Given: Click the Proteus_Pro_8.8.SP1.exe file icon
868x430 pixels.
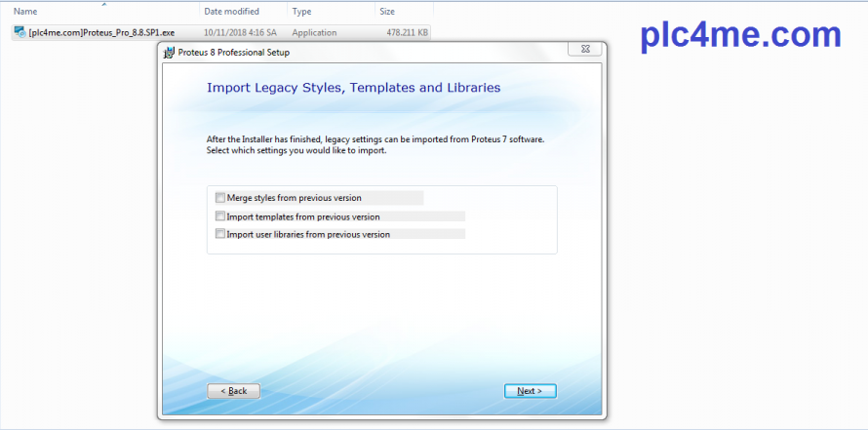Looking at the screenshot, I should click(20, 32).
